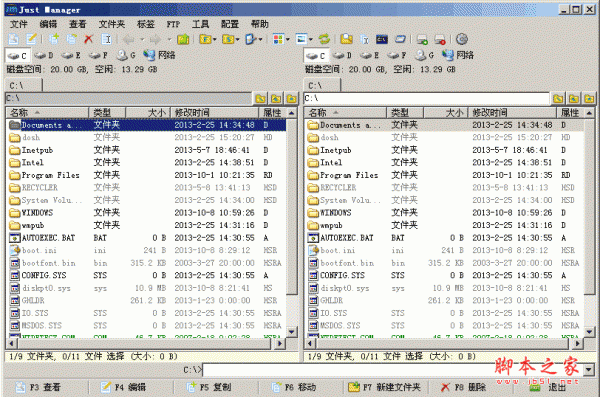Click the rename toolbar icon
The height and width of the screenshot is (397, 600).
pos(106,39)
